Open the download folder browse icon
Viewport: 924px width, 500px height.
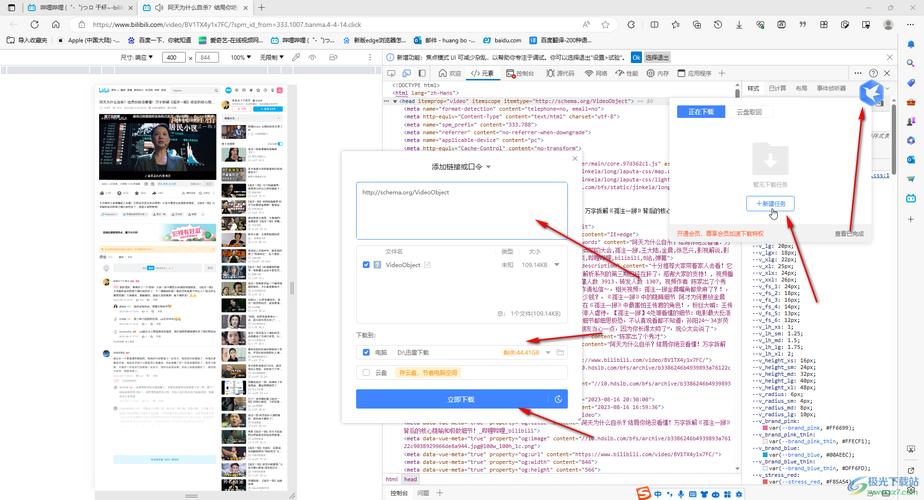pyautogui.click(x=561, y=352)
